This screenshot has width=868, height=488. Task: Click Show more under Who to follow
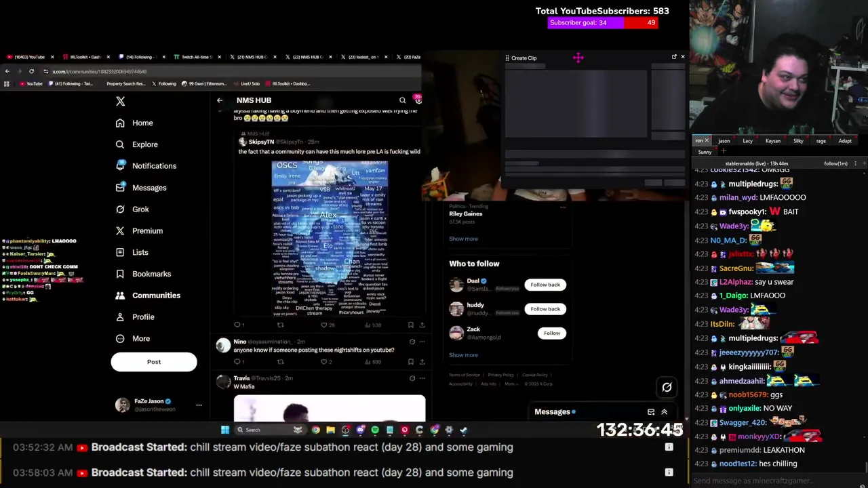463,355
